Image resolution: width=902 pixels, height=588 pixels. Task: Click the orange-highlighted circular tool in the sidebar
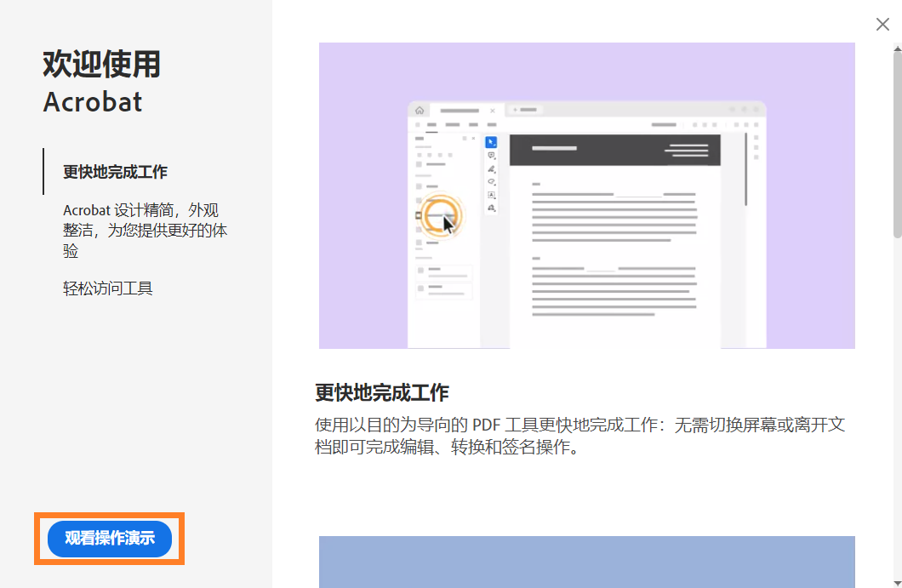tap(442, 217)
